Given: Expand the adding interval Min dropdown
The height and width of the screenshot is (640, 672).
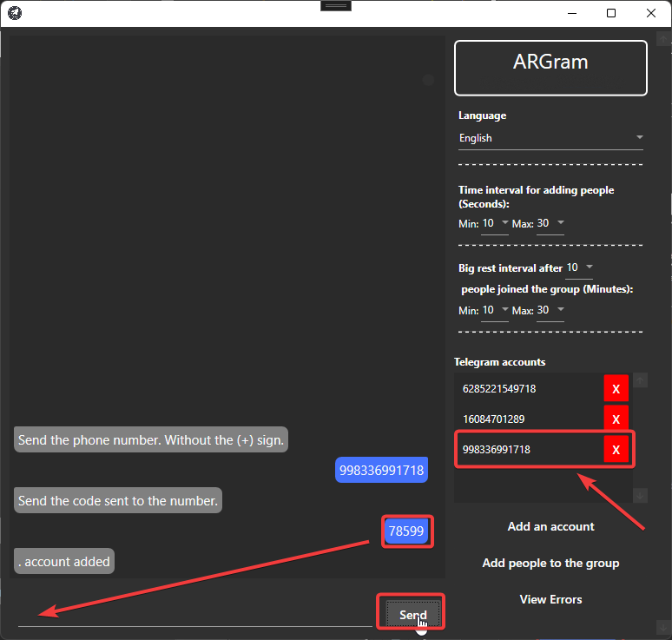Looking at the screenshot, I should [x=496, y=224].
